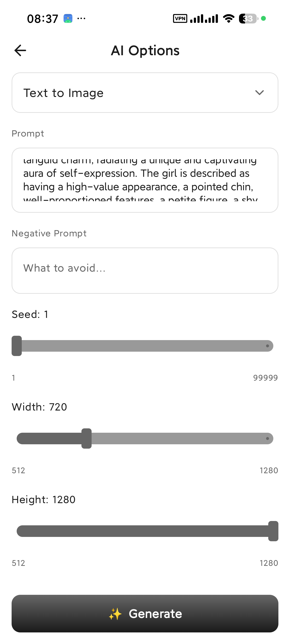Tap the three-dot notification overflow icon
Screen dimensions: 290x644
pos(81,18)
